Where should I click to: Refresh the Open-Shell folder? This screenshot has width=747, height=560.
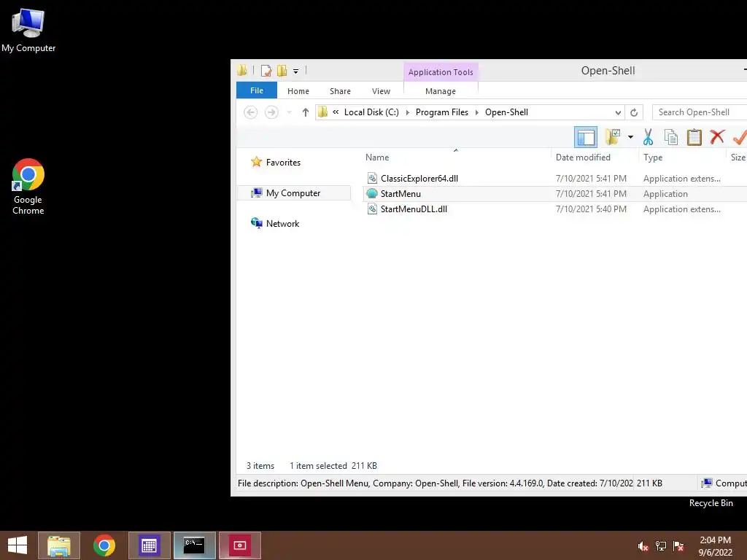click(x=634, y=112)
